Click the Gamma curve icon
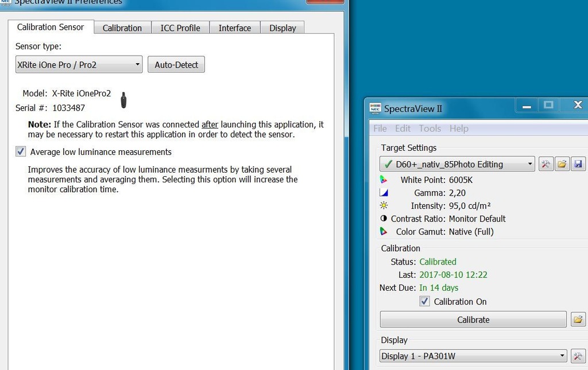The height and width of the screenshot is (370, 588). pyautogui.click(x=384, y=193)
